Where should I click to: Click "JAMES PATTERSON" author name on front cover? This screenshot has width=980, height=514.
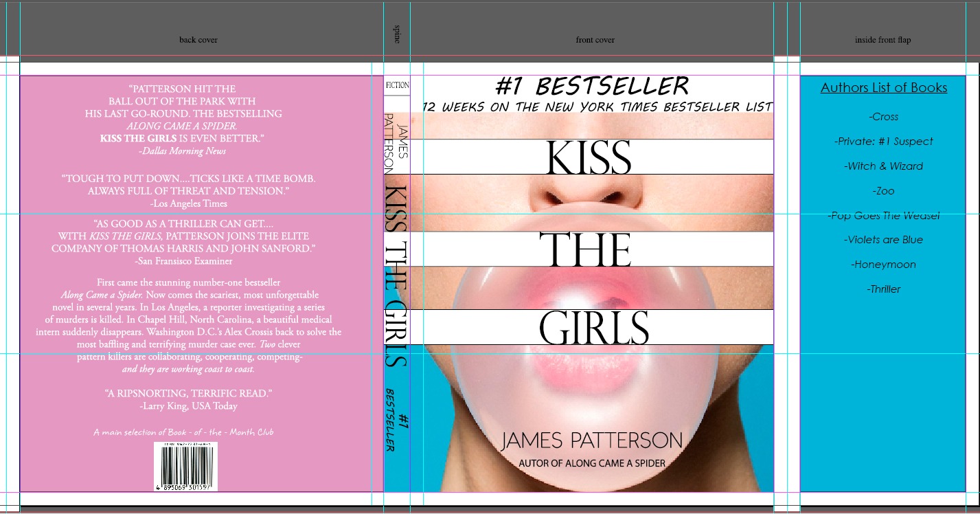[x=592, y=440]
